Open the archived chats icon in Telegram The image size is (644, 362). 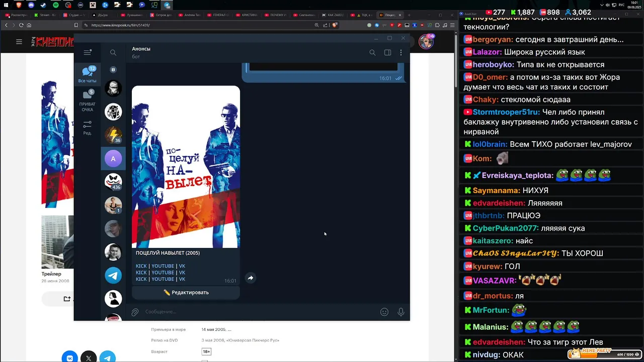click(113, 70)
